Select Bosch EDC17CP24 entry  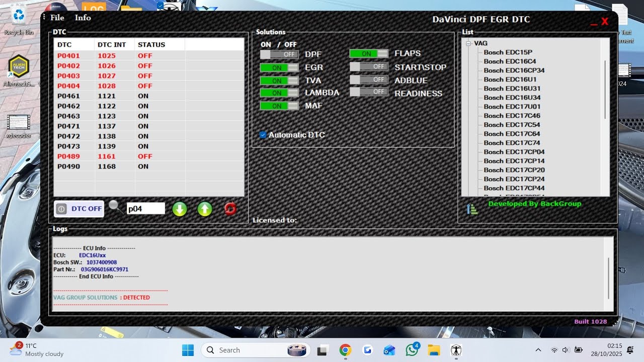(514, 179)
